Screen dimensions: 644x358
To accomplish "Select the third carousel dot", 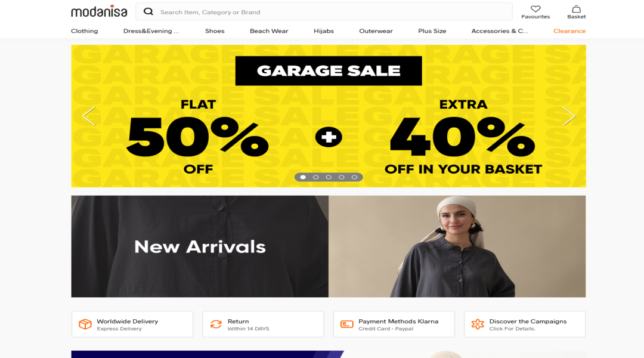I will pos(329,177).
